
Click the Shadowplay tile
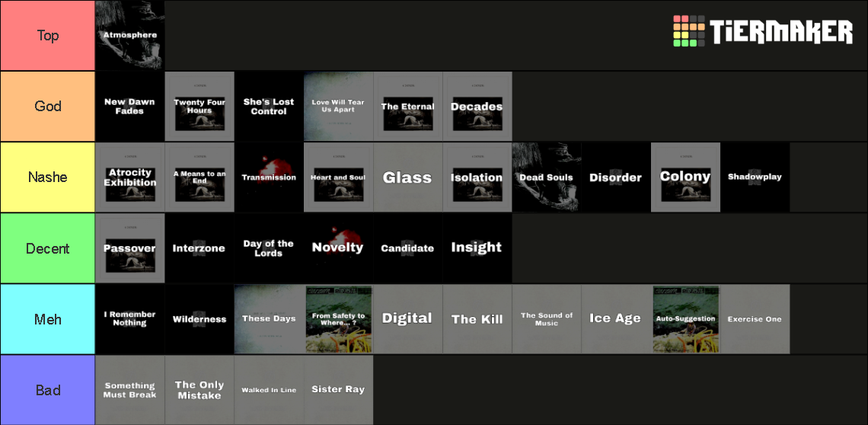tap(755, 177)
